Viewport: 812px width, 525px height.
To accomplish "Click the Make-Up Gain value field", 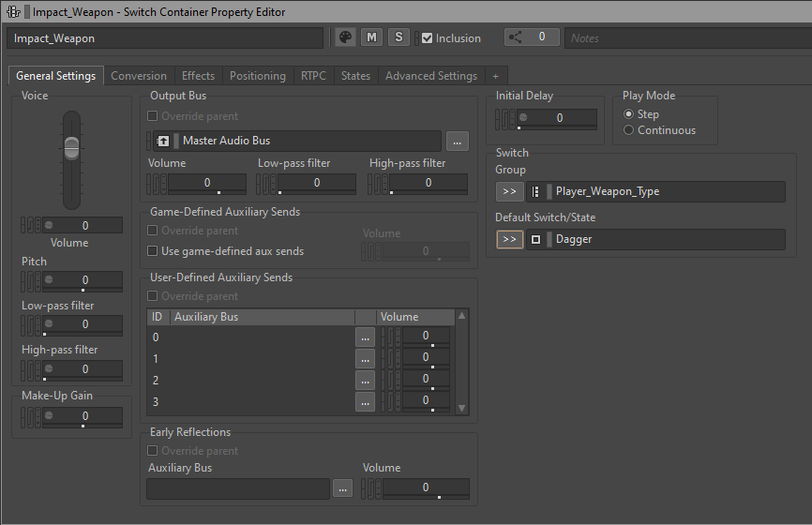I will coord(83,416).
